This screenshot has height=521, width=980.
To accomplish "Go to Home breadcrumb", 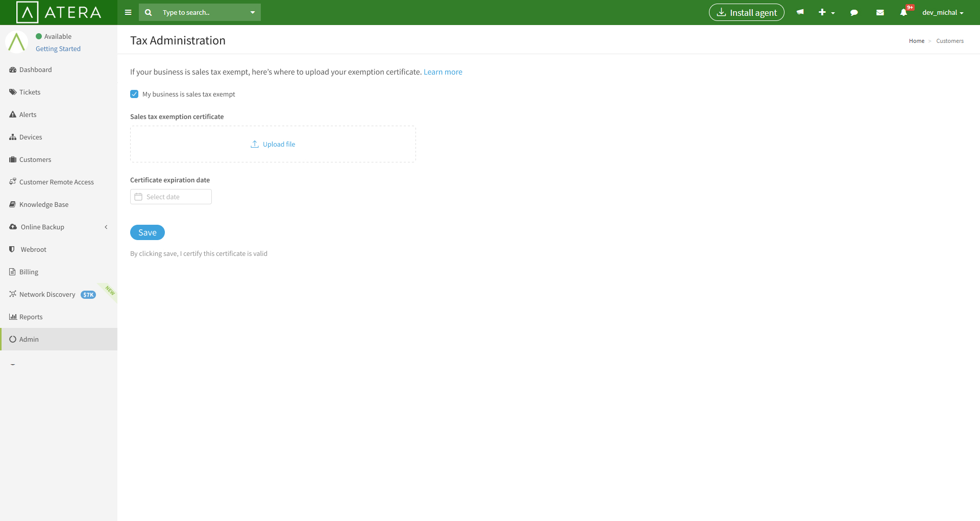I will [x=917, y=41].
